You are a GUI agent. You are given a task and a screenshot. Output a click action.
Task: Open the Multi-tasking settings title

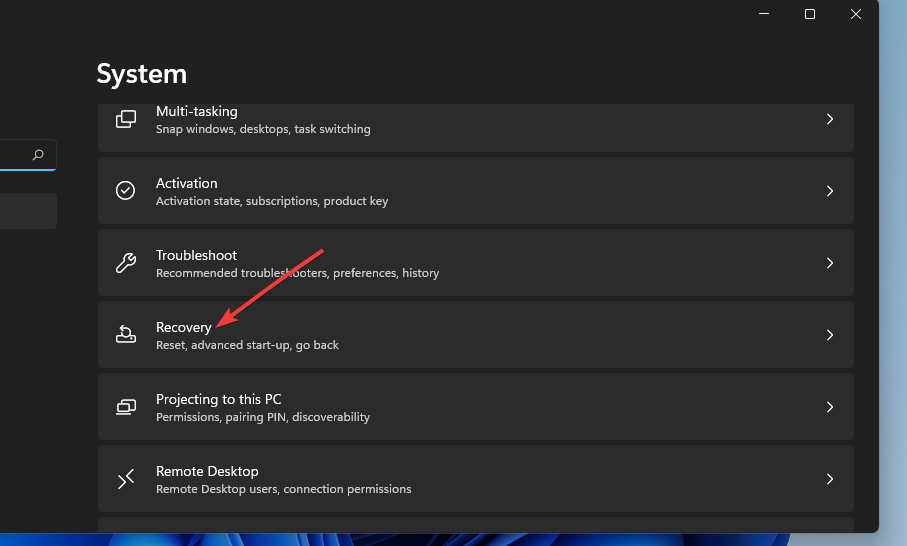[x=197, y=111]
